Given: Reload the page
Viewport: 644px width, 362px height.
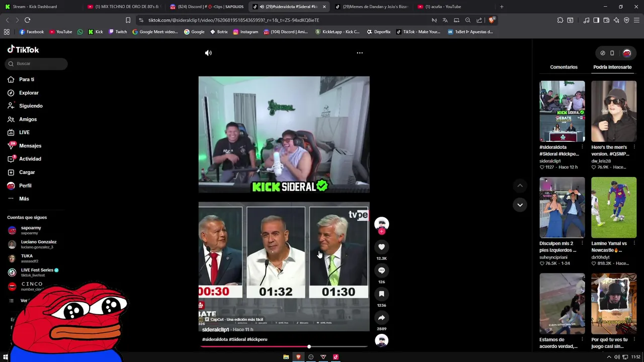Looking at the screenshot, I should click(27, 20).
